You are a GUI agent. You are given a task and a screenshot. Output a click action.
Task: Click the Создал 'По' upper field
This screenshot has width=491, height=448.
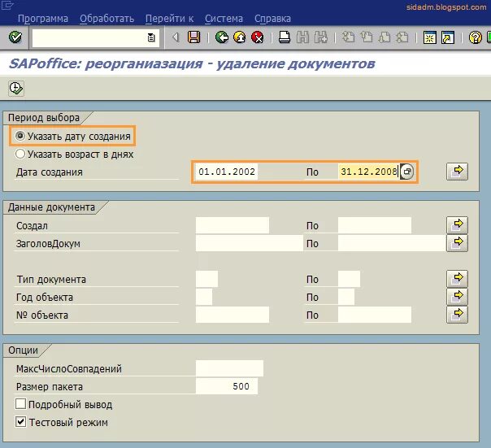point(375,225)
